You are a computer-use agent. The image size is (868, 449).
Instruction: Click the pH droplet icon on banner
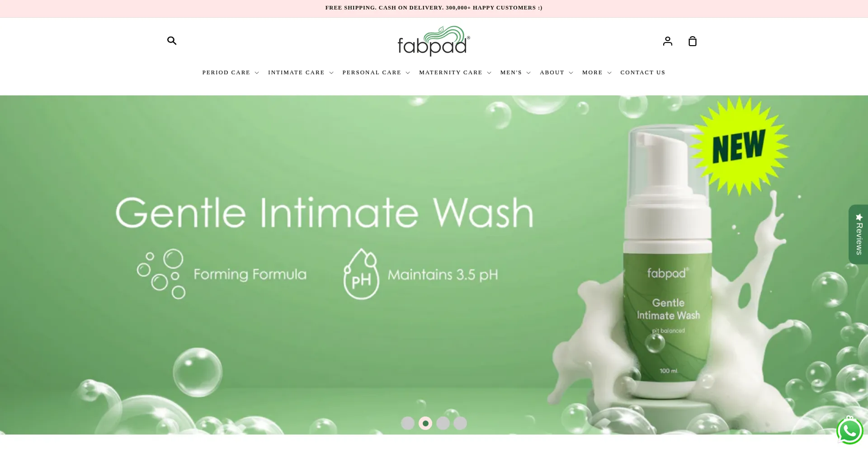(x=361, y=274)
